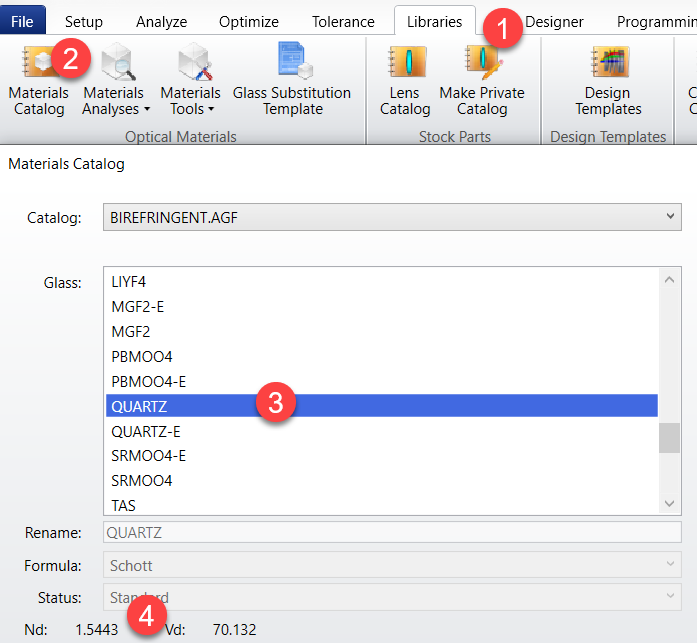Viewport: 697px width, 643px height.
Task: Select PBMOO4-E glass entry
Action: (381, 381)
